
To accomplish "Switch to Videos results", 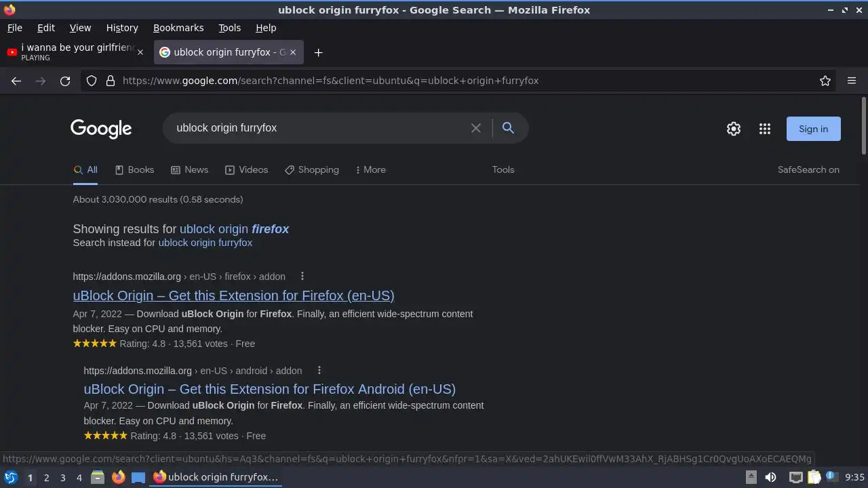I will tap(246, 170).
